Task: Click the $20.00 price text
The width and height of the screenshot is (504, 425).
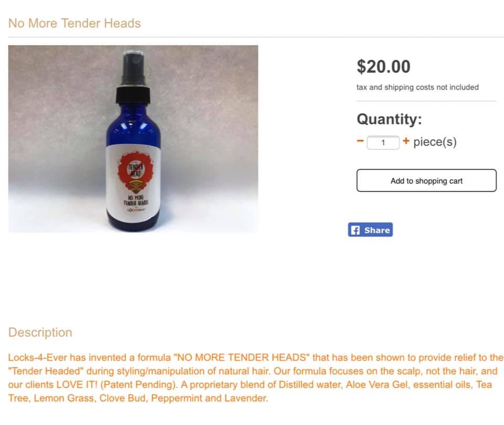Action: (x=383, y=67)
